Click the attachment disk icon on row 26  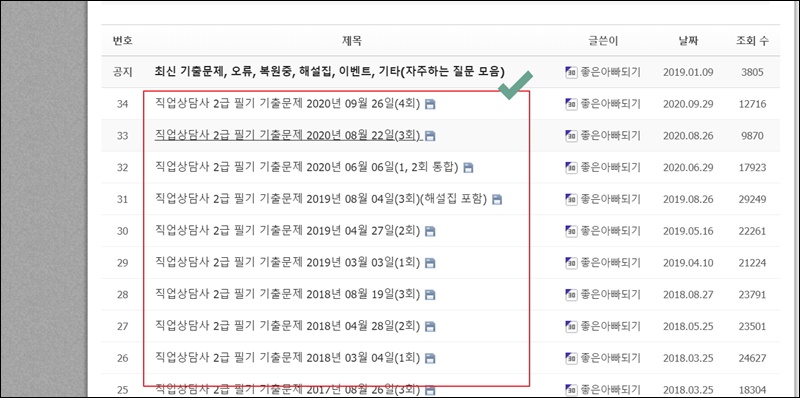tap(430, 358)
